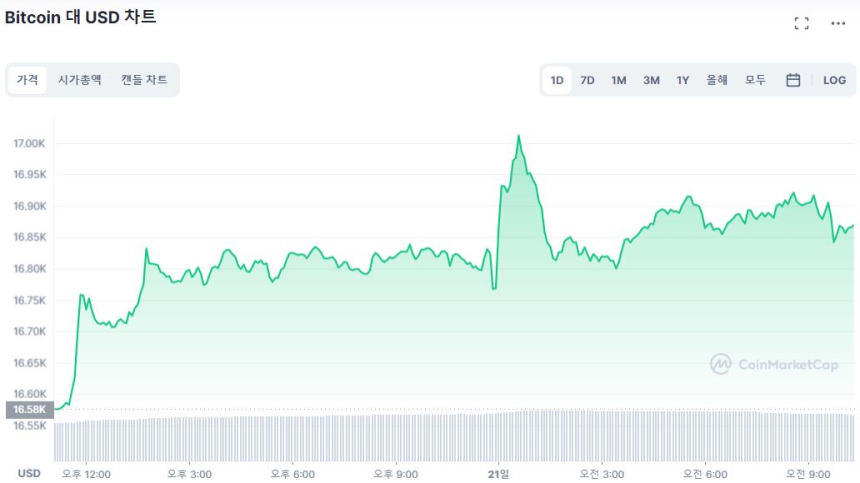This screenshot has width=860, height=483.
Task: Switch to the 가격 tab
Action: pos(27,80)
